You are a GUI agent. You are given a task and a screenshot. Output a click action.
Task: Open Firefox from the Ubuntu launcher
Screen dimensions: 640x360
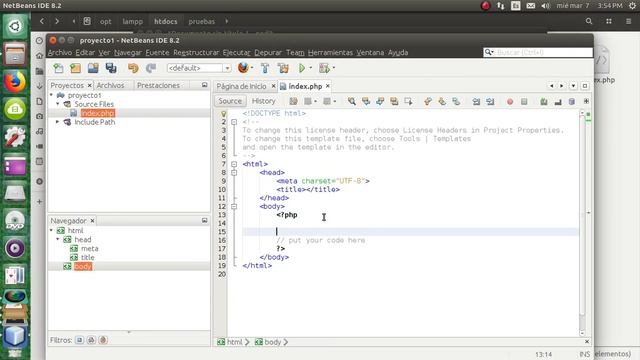tap(15, 82)
